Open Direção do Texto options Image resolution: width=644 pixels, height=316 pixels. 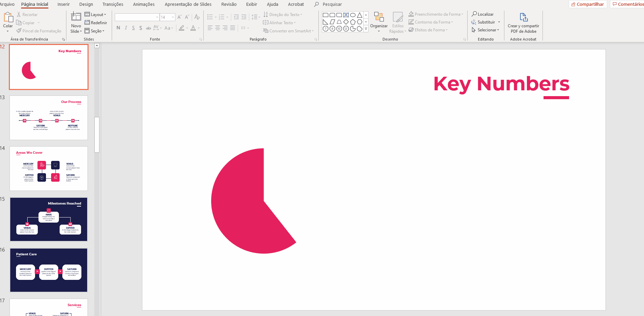(283, 15)
